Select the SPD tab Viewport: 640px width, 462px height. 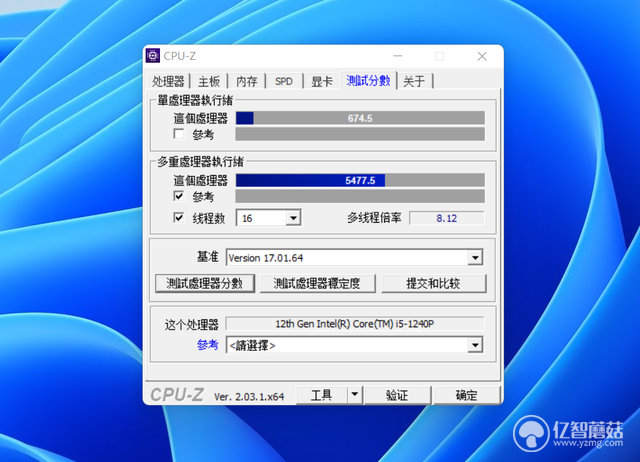(284, 81)
